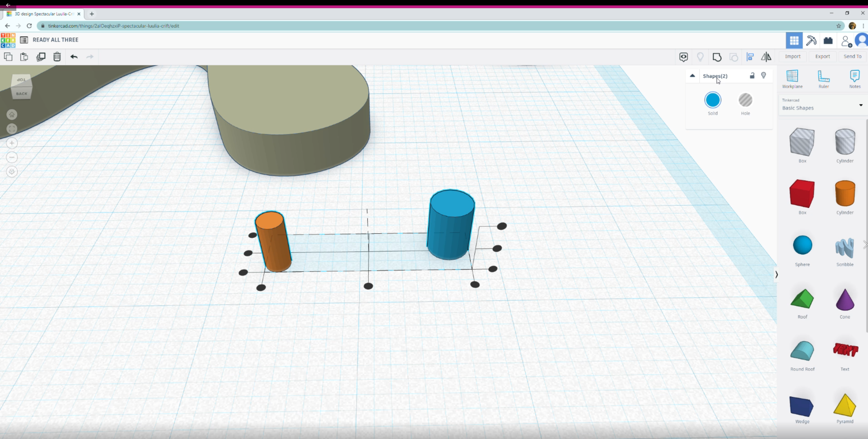Delete selection with the trash icon

[x=57, y=57]
